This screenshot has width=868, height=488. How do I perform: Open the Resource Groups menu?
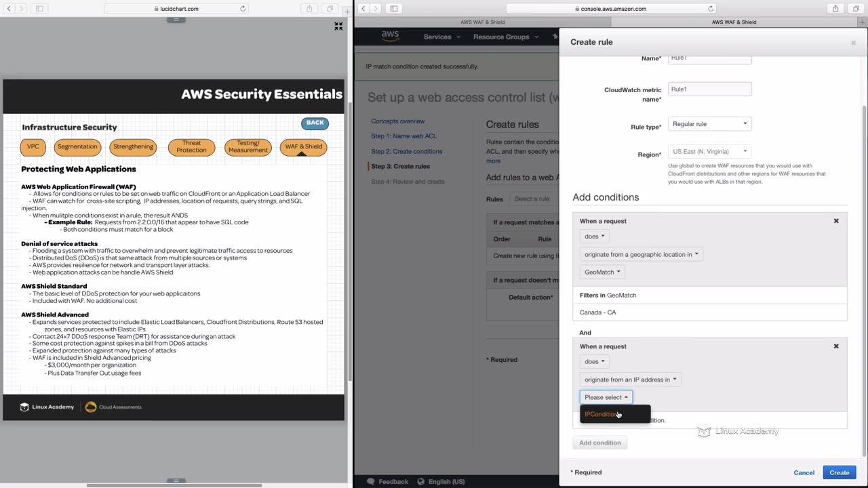506,37
